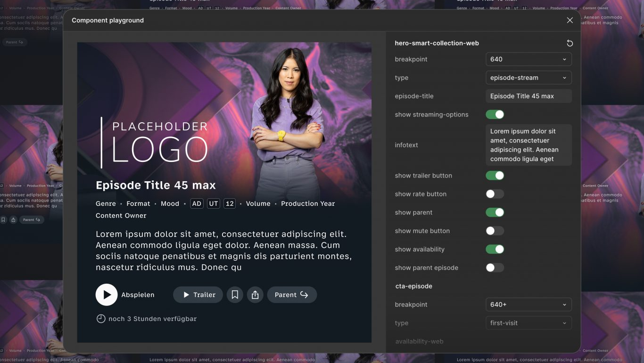Viewport: 644px width, 363px height.
Task: Click the Mood label in the preview
Action: [x=170, y=203]
